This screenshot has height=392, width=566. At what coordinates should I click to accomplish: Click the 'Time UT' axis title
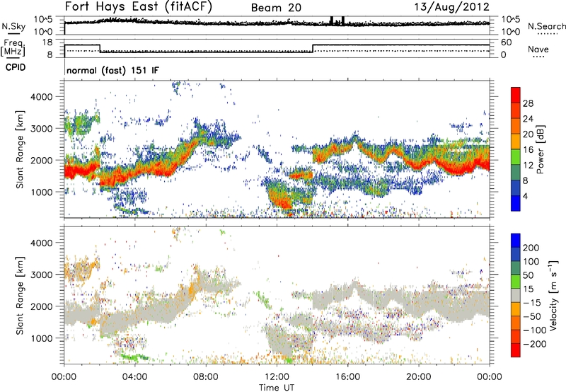click(277, 388)
